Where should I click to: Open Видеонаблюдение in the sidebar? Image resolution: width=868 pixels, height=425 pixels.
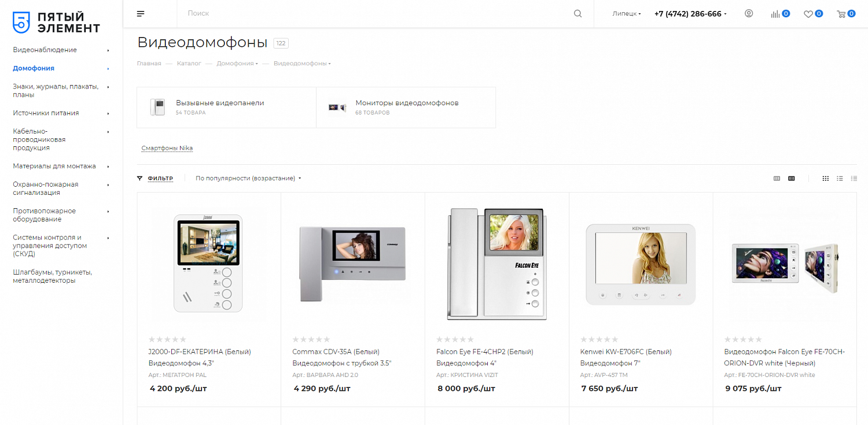45,50
